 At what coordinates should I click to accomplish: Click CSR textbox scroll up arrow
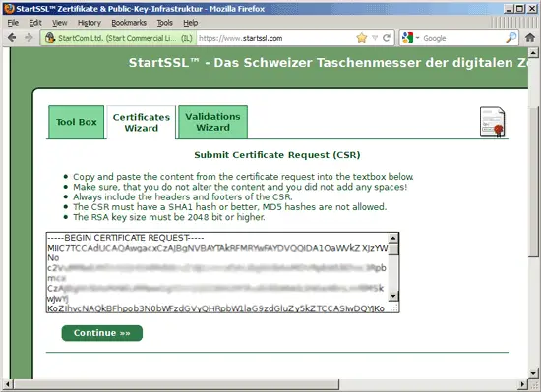[393, 238]
